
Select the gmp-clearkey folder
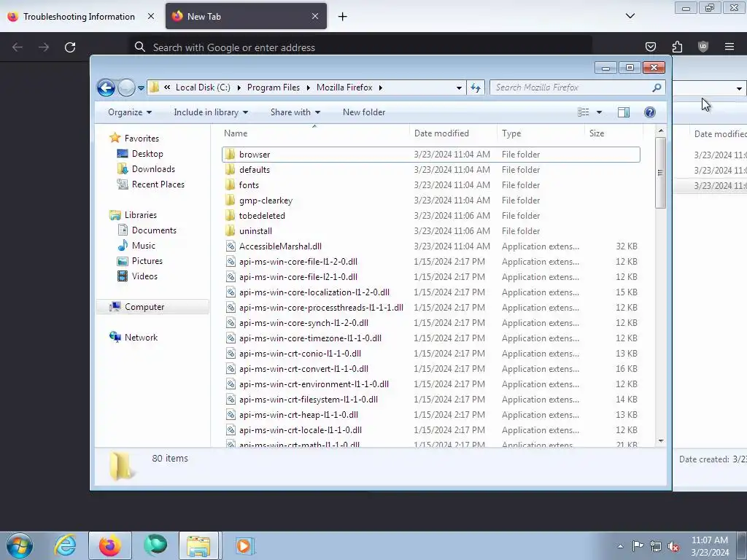[430, 200]
